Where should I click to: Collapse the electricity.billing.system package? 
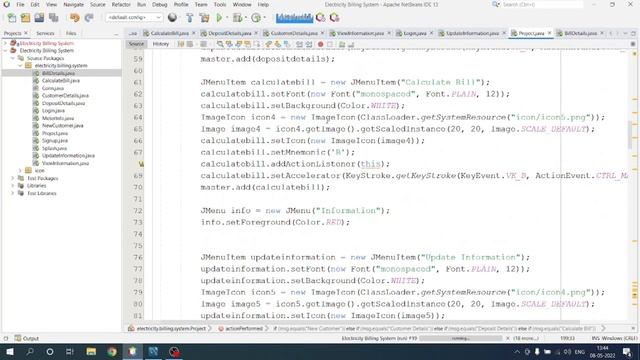[x=20, y=65]
